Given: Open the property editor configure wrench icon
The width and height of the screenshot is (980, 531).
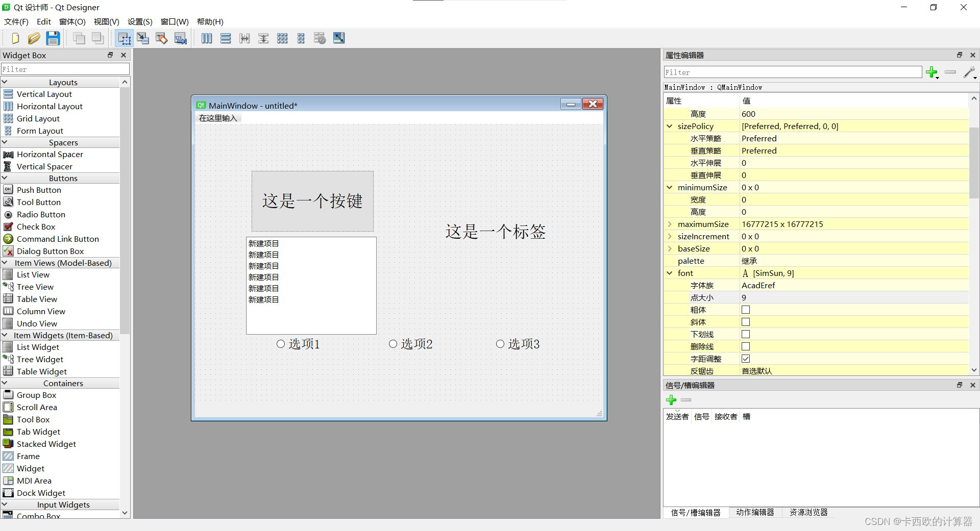Looking at the screenshot, I should (969, 71).
